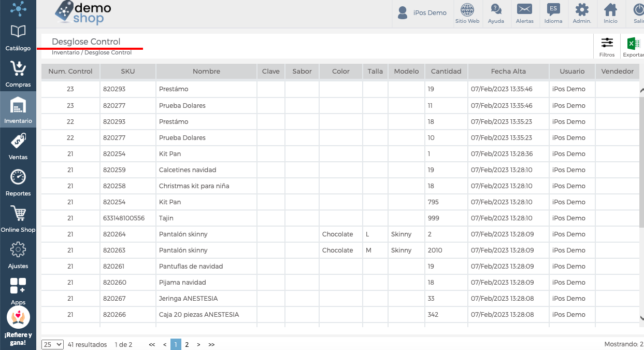Image resolution: width=644 pixels, height=350 pixels.
Task: Click the Color column header
Action: tap(341, 72)
